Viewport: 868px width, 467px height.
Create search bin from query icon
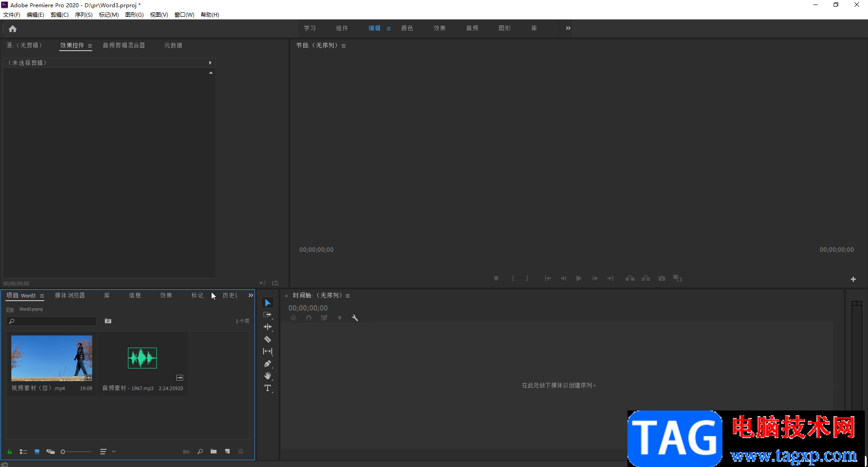coord(108,321)
